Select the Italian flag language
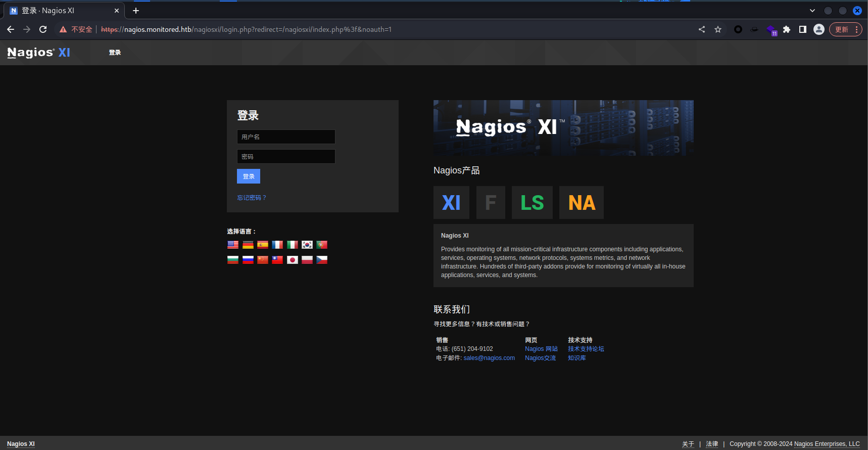 click(x=293, y=245)
